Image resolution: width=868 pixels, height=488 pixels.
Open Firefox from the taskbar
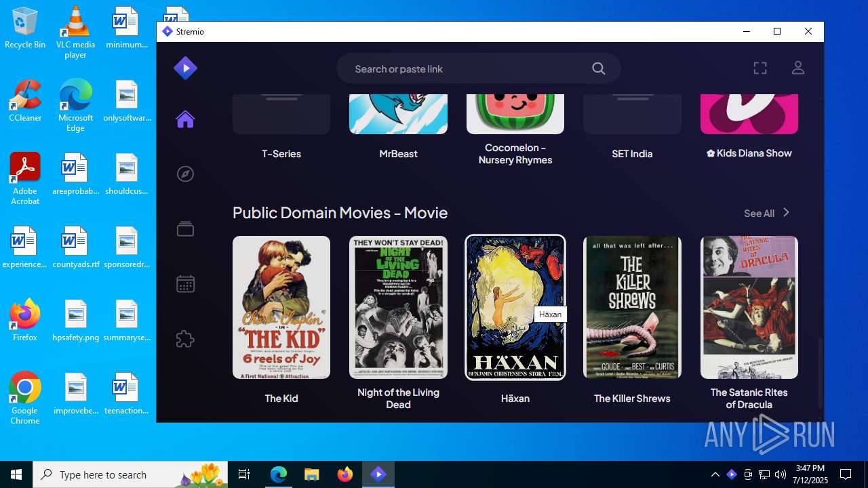345,474
